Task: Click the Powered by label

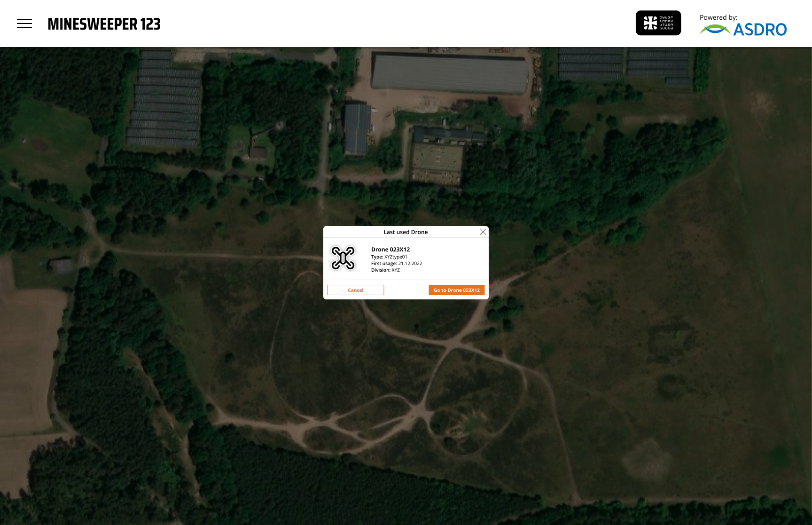Action: pyautogui.click(x=718, y=17)
